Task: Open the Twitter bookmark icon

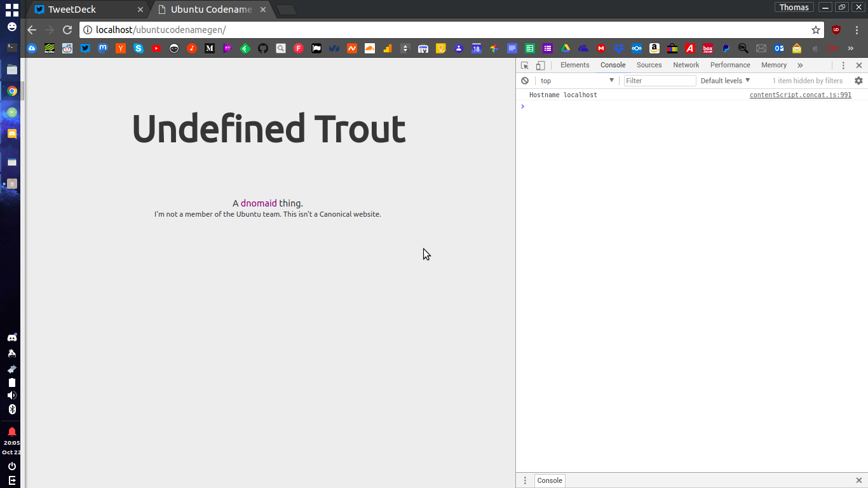Action: (x=85, y=48)
